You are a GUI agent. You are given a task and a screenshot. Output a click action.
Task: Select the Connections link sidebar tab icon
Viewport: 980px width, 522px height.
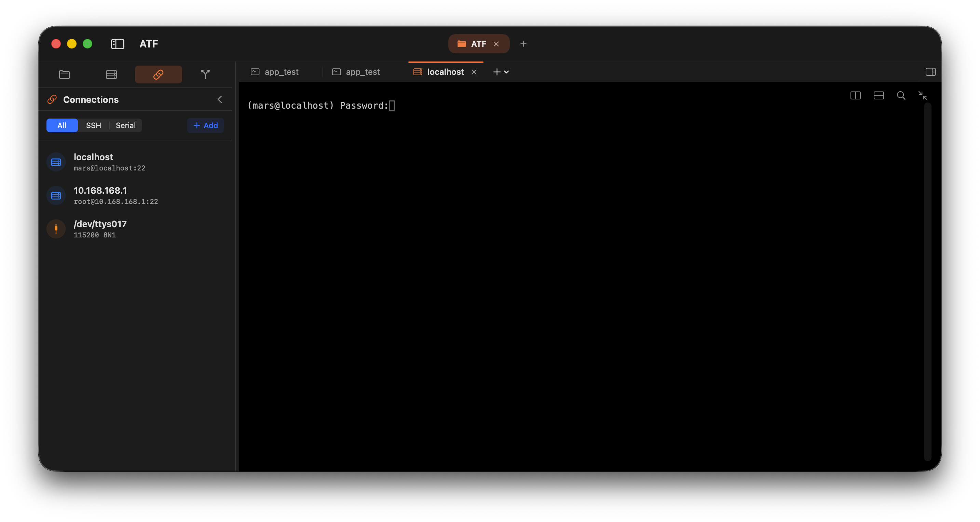tap(158, 74)
